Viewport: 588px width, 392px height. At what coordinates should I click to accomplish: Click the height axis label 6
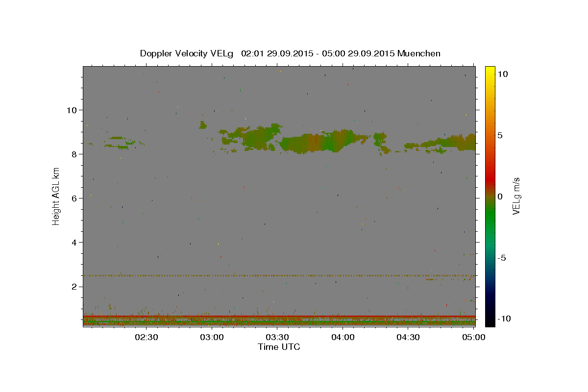coord(75,198)
